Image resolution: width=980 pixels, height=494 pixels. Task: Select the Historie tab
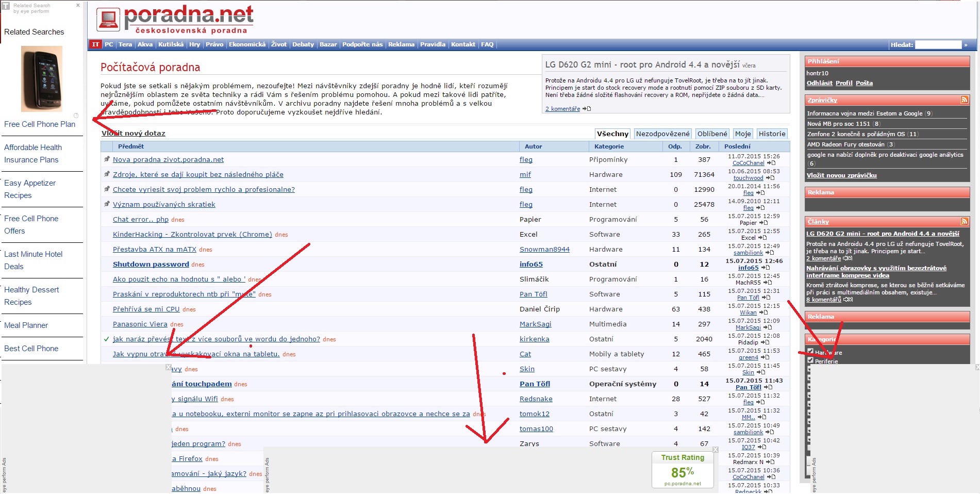pyautogui.click(x=772, y=134)
